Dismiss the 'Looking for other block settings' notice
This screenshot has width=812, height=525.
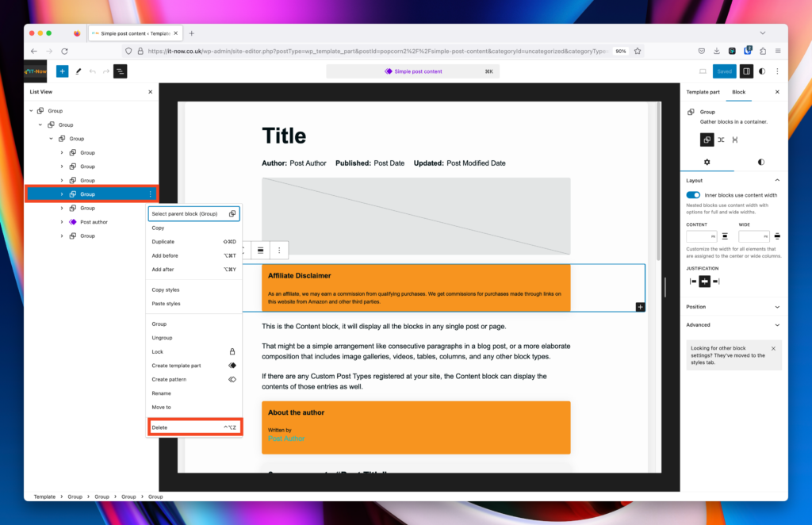click(773, 348)
